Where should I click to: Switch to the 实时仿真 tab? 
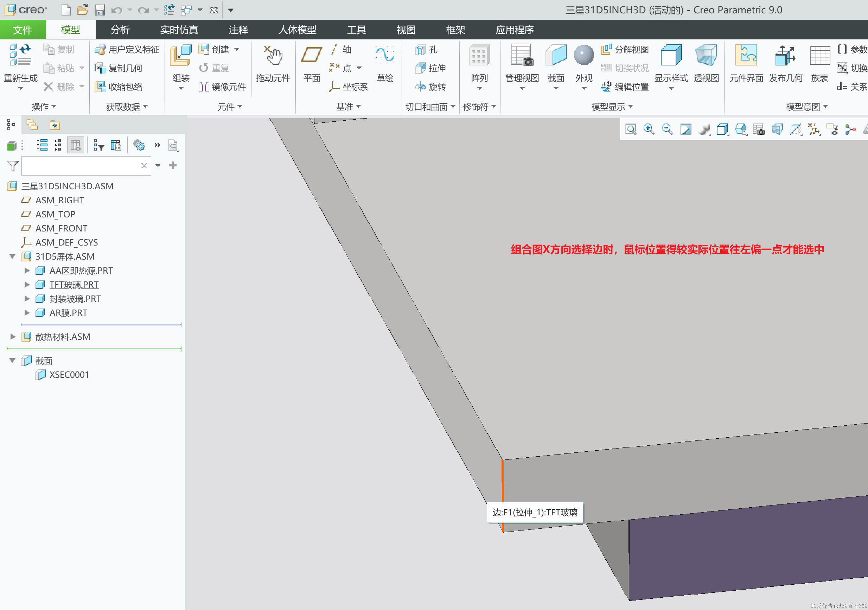179,30
